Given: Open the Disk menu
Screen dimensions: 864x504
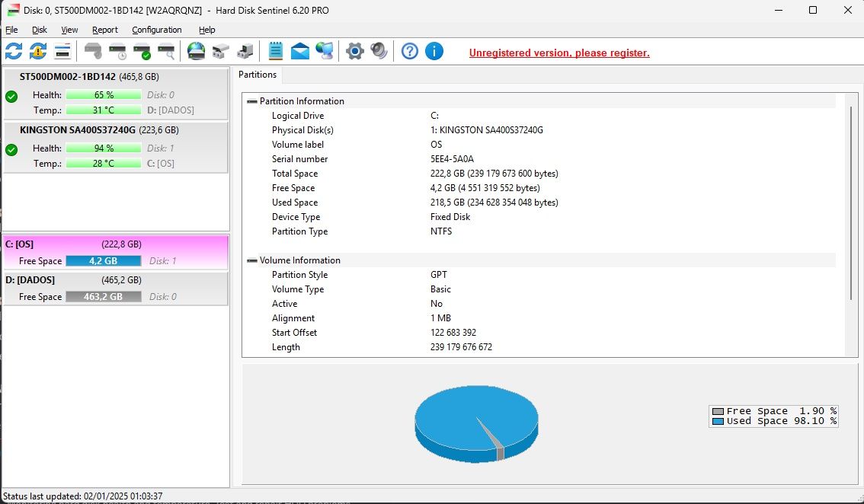Looking at the screenshot, I should [x=39, y=30].
